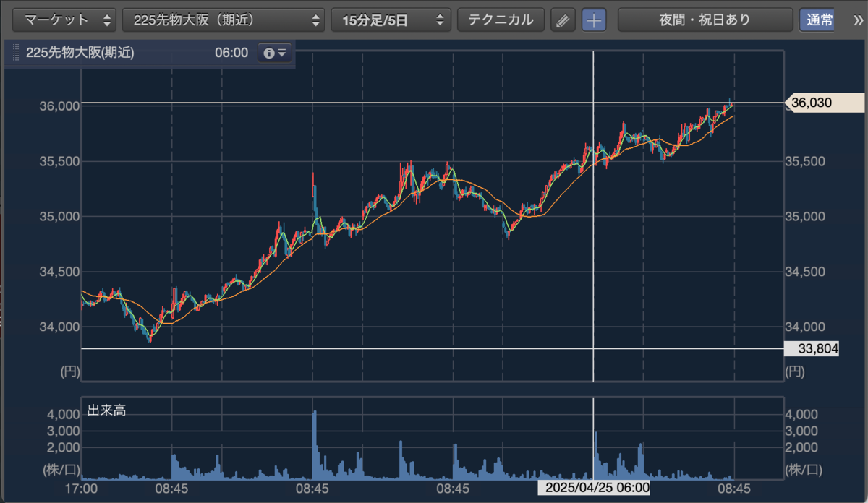This screenshot has width=868, height=503.
Task: Select the pencil drawing tool icon
Action: point(562,20)
